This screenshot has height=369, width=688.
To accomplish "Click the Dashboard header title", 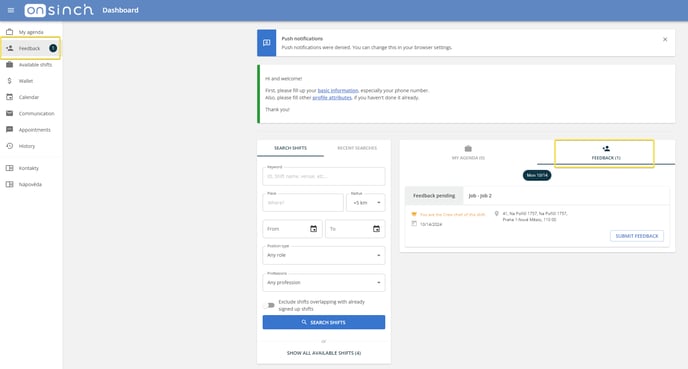I will [x=120, y=10].
